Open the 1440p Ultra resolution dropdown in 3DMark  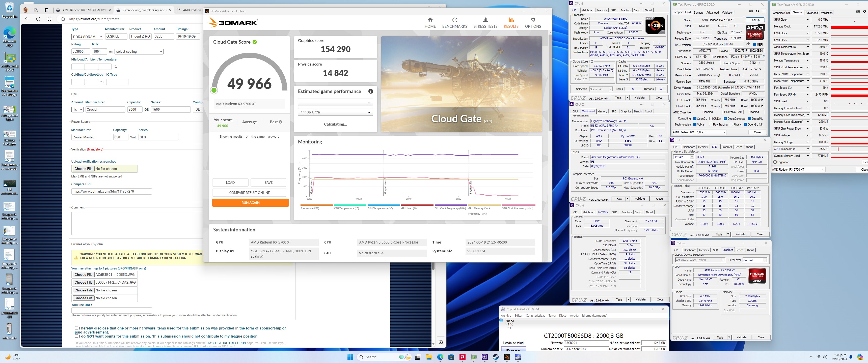pos(335,112)
